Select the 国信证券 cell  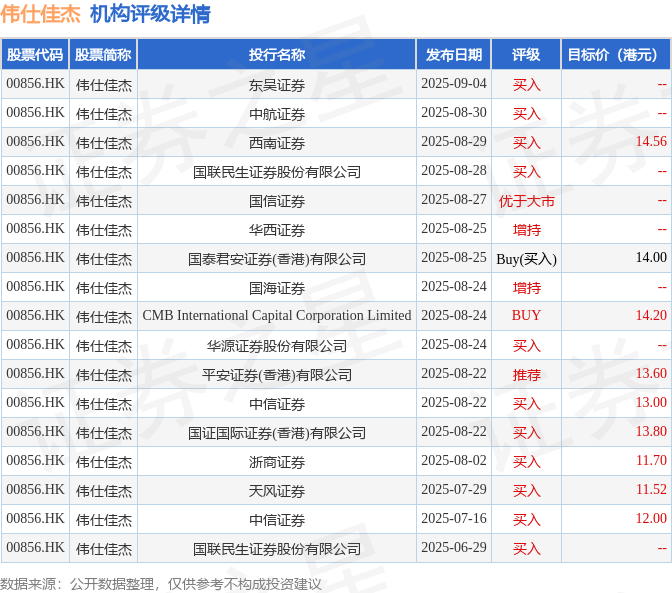tap(277, 201)
